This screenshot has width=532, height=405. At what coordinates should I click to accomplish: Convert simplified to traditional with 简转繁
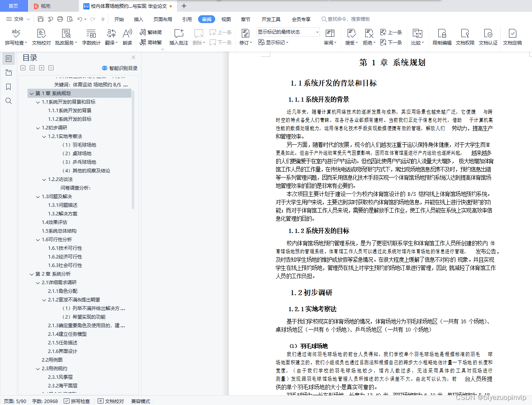(151, 42)
